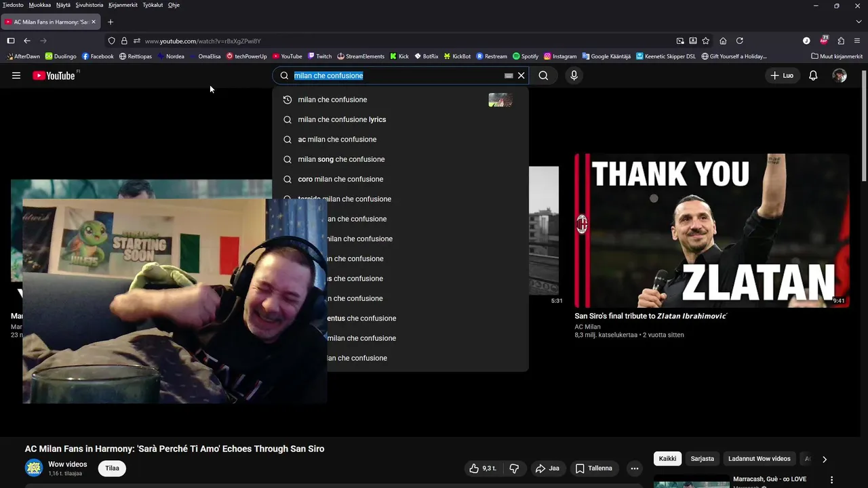Open the Työkalut menu

[153, 5]
